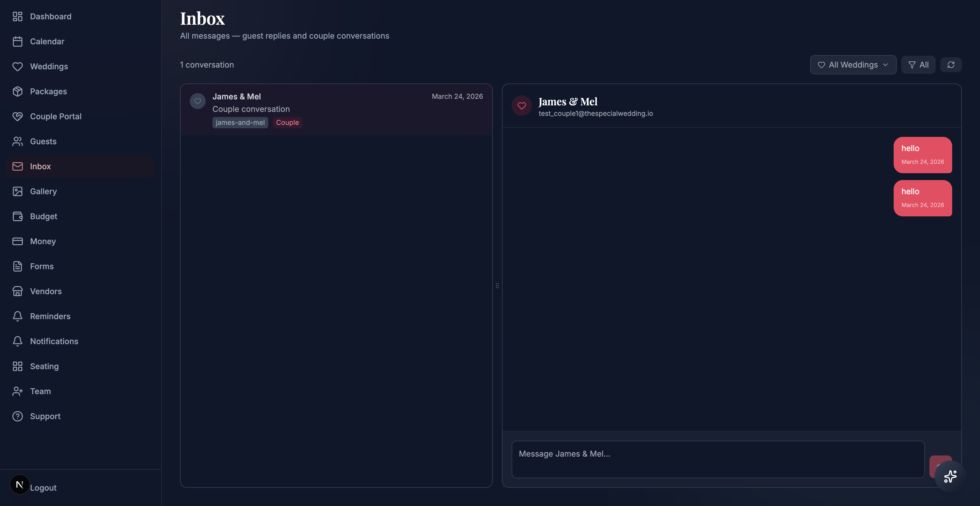Screen dimensions: 980x506
Task: Open the Support page
Action: [x=45, y=416]
